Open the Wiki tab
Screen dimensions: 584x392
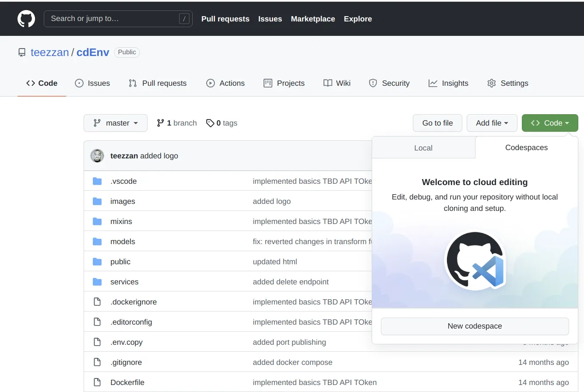point(337,83)
